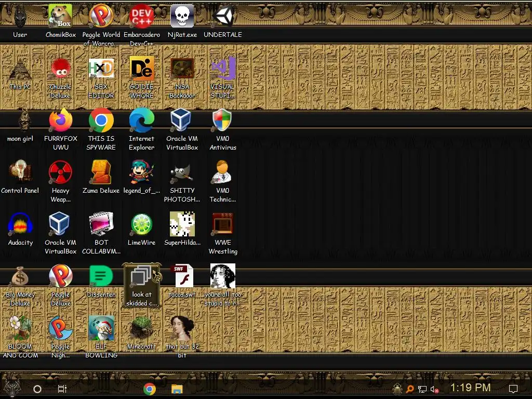Select the VMO Antivirus shield icon
The width and height of the screenshot is (532, 399).
coord(223,129)
